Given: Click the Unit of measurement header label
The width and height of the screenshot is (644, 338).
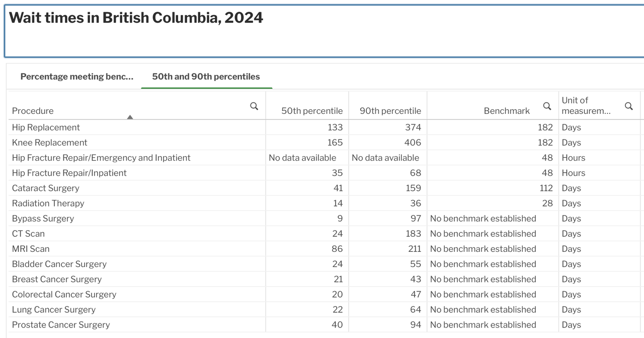Looking at the screenshot, I should pyautogui.click(x=585, y=106).
